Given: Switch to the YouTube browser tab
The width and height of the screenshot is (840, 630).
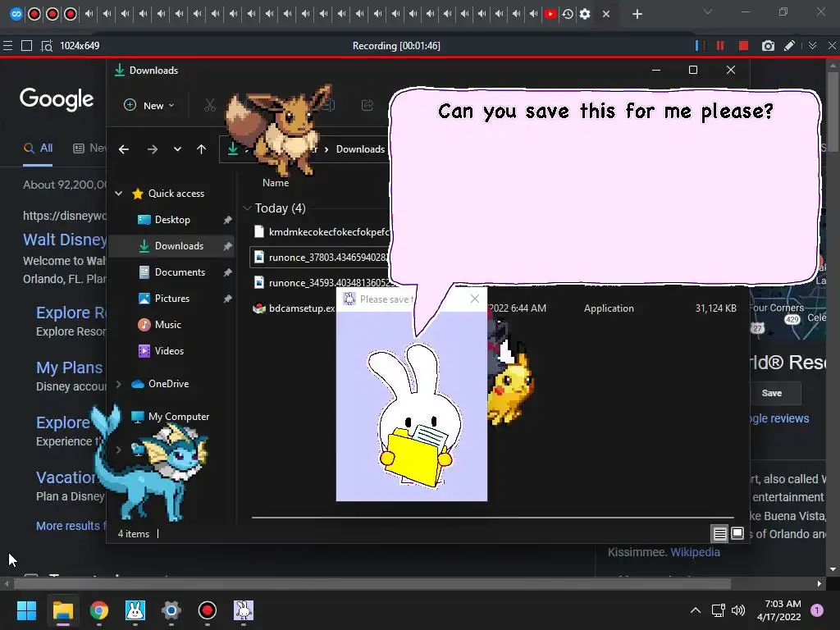Looking at the screenshot, I should pos(550,14).
